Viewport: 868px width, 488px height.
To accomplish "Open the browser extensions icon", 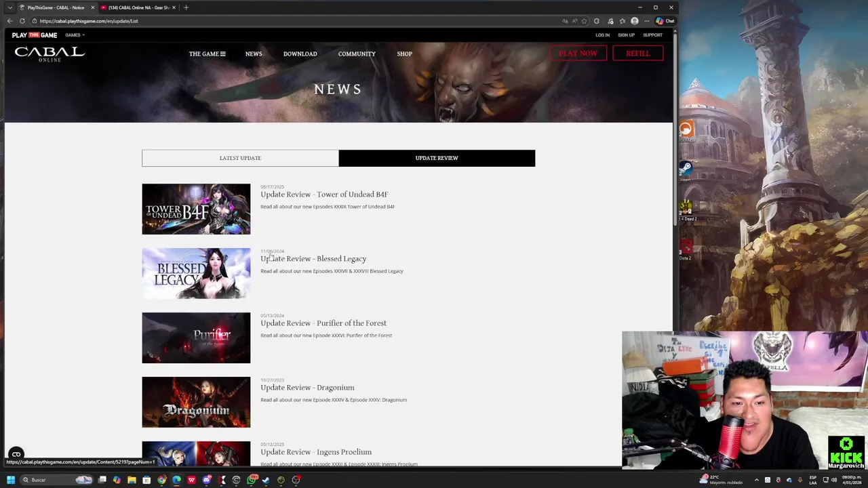I will point(597,21).
